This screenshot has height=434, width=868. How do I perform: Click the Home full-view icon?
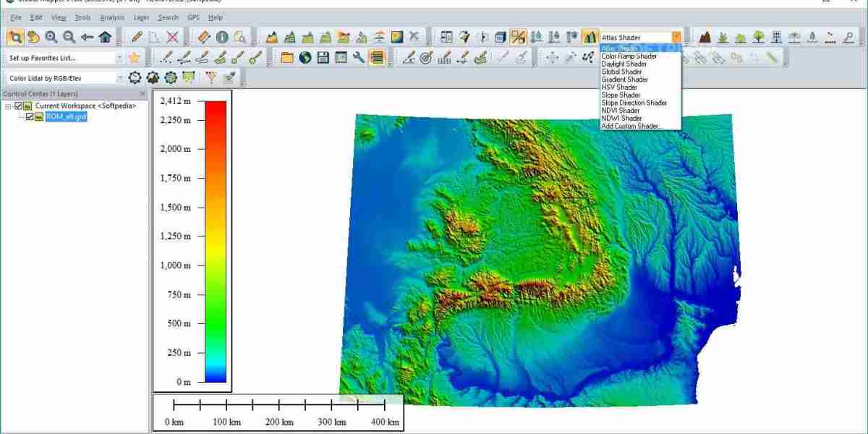point(106,37)
